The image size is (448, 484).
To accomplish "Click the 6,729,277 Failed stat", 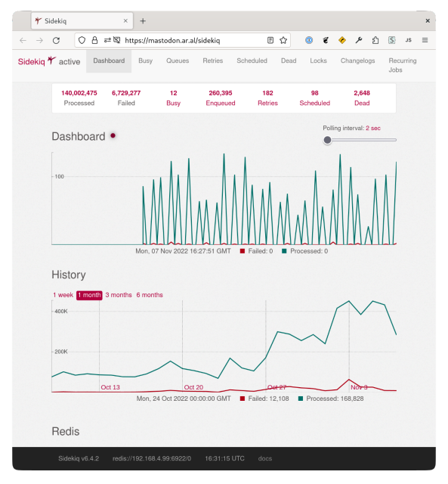I will point(126,98).
